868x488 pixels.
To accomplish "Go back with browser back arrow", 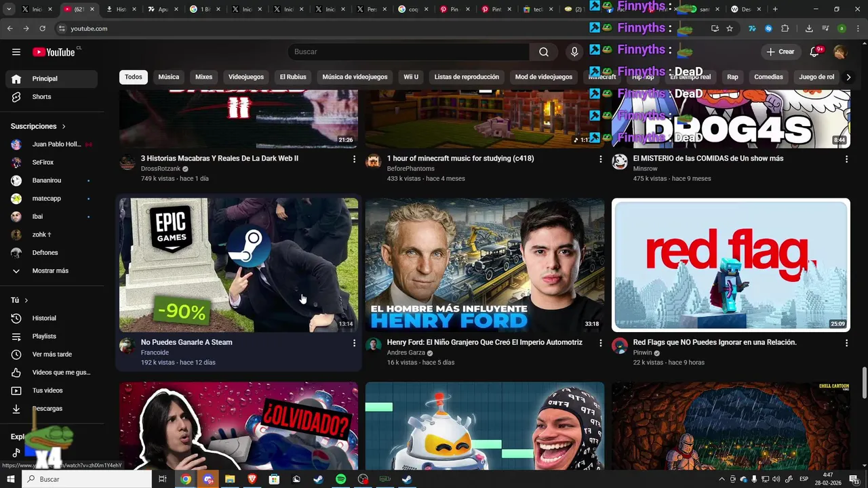I will pyautogui.click(x=9, y=28).
